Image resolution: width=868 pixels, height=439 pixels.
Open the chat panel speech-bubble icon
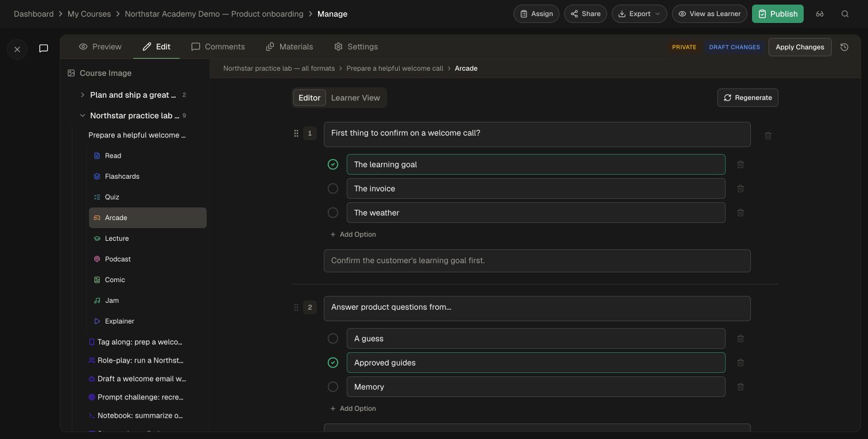[x=44, y=48]
